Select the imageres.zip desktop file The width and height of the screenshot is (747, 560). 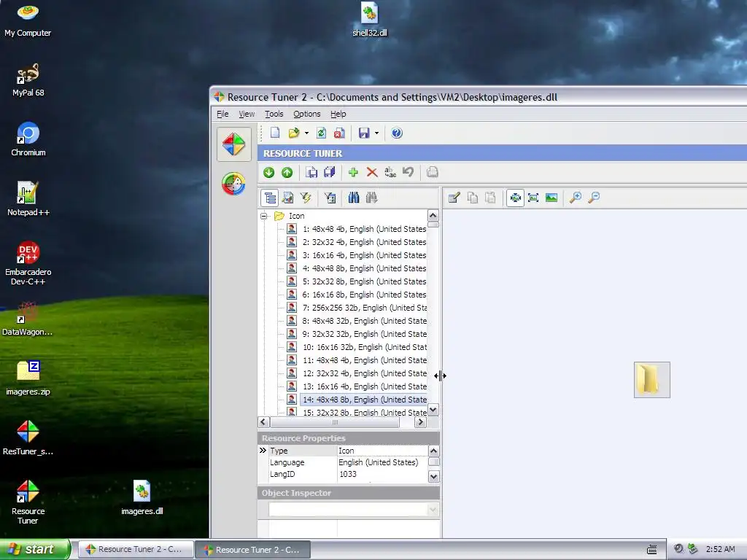[x=28, y=378]
